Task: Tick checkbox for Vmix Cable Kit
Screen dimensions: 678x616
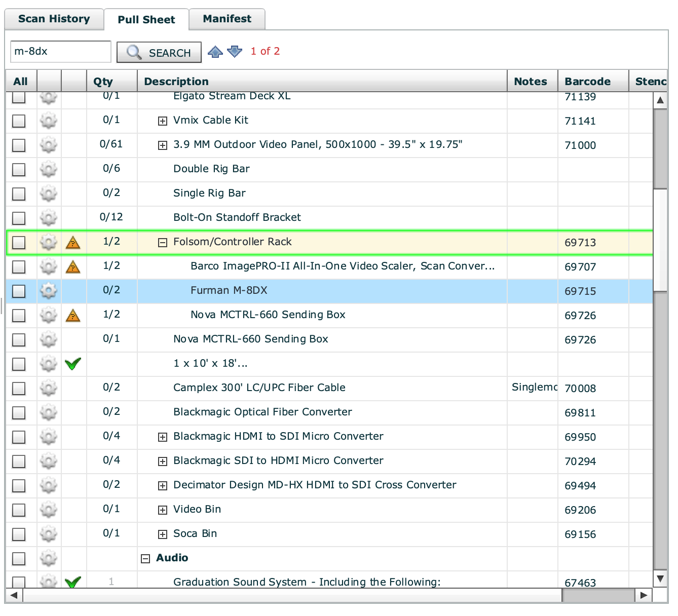Action: click(x=19, y=121)
